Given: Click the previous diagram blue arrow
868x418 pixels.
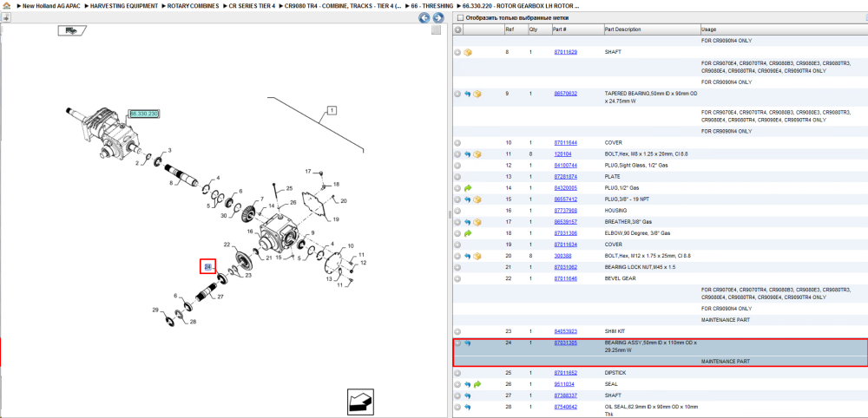Looking at the screenshot, I should coord(424,17).
